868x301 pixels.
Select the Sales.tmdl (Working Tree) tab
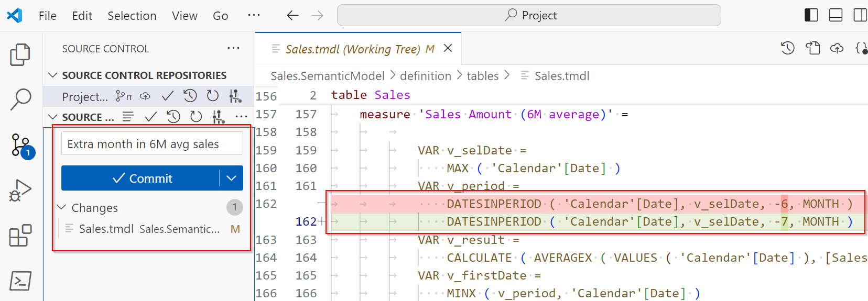[x=352, y=49]
